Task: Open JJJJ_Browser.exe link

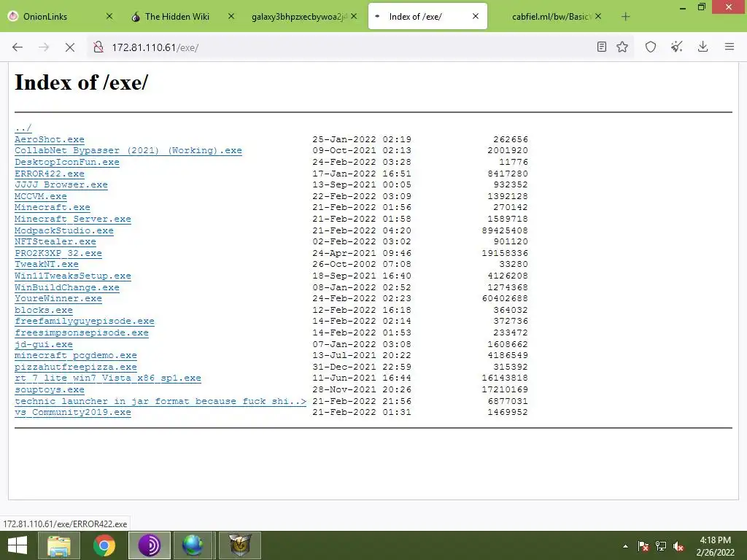Action: pos(61,184)
